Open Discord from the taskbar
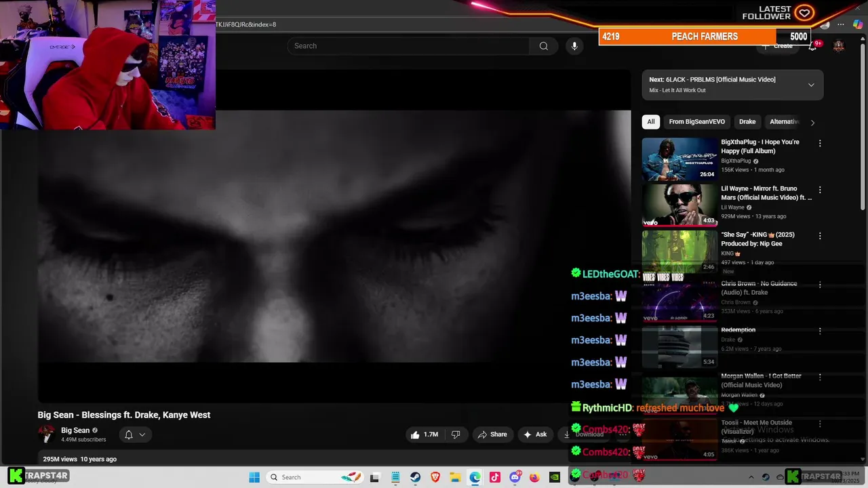The width and height of the screenshot is (868, 488). click(515, 477)
